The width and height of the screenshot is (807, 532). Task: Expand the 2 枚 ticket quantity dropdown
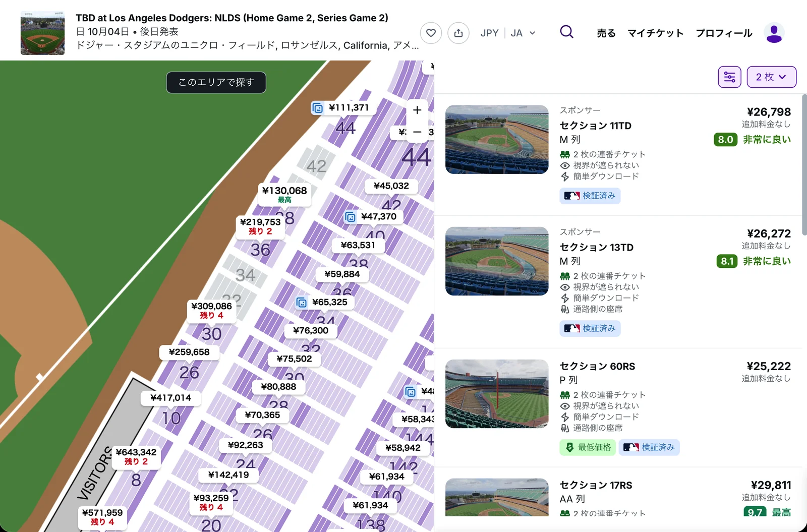(771, 77)
